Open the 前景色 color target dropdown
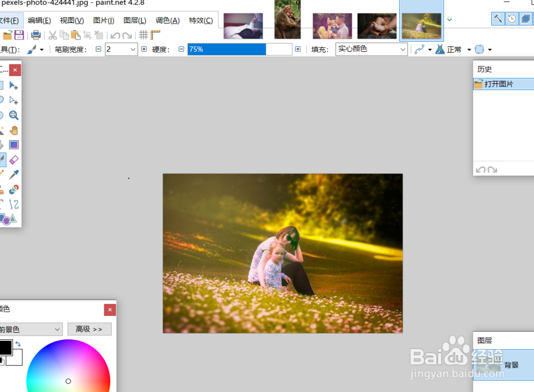This screenshot has width=534, height=392. coord(30,330)
